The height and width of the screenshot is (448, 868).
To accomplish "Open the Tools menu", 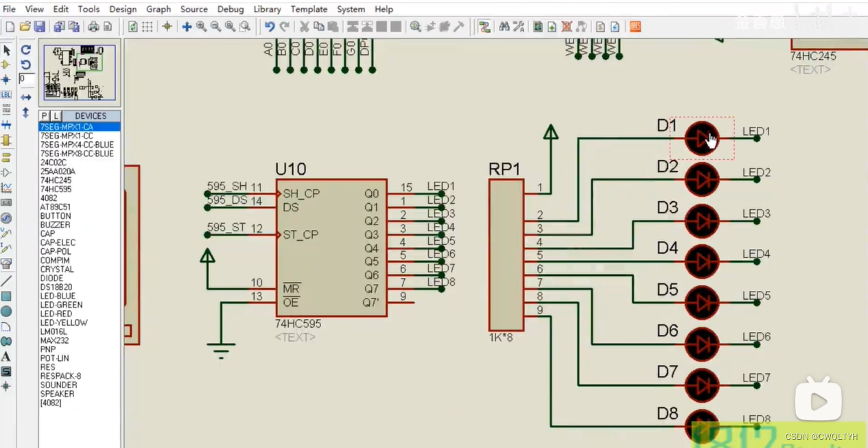I will coord(89,9).
